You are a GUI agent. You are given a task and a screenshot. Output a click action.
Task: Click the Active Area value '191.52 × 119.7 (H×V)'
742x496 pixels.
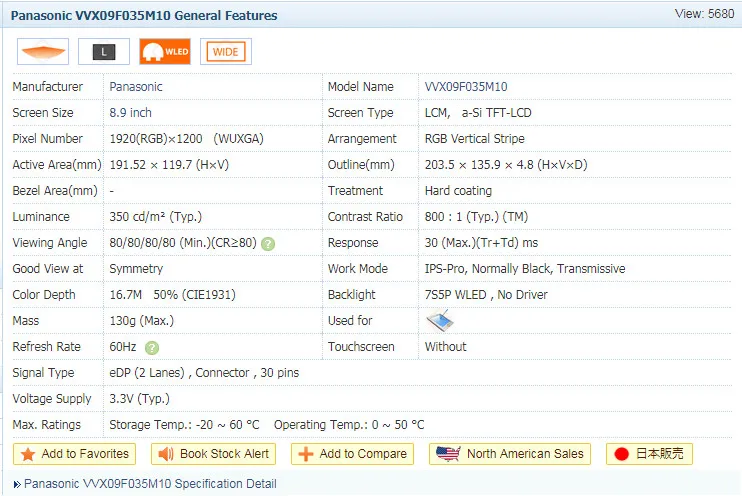[169, 165]
